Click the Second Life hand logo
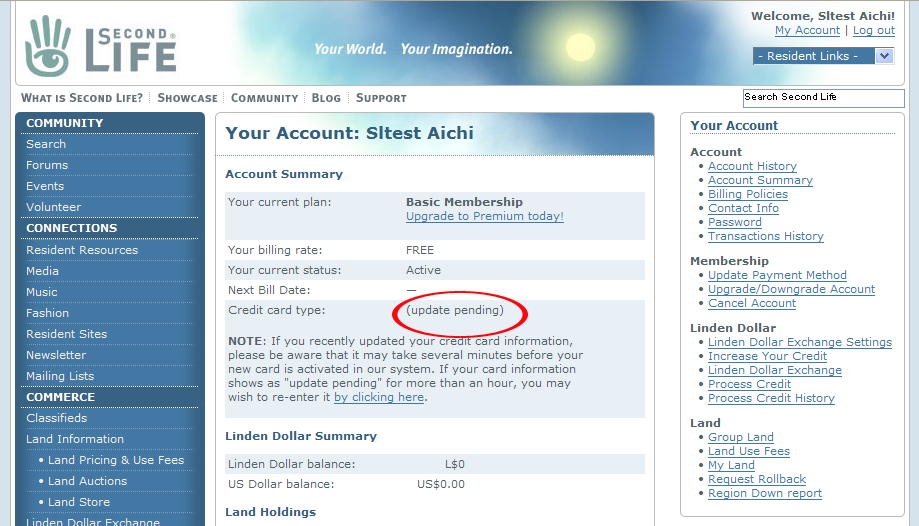This screenshot has width=919, height=526. coord(48,45)
